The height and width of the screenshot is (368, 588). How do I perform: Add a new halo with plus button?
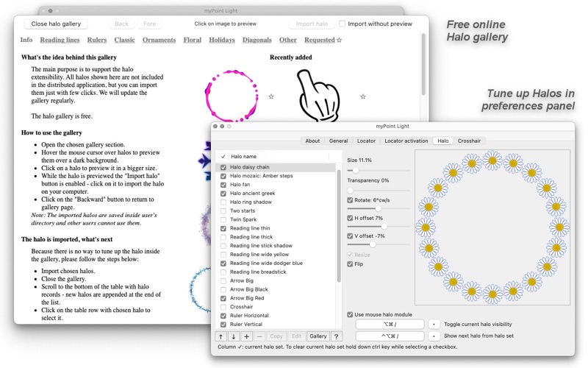coord(246,336)
